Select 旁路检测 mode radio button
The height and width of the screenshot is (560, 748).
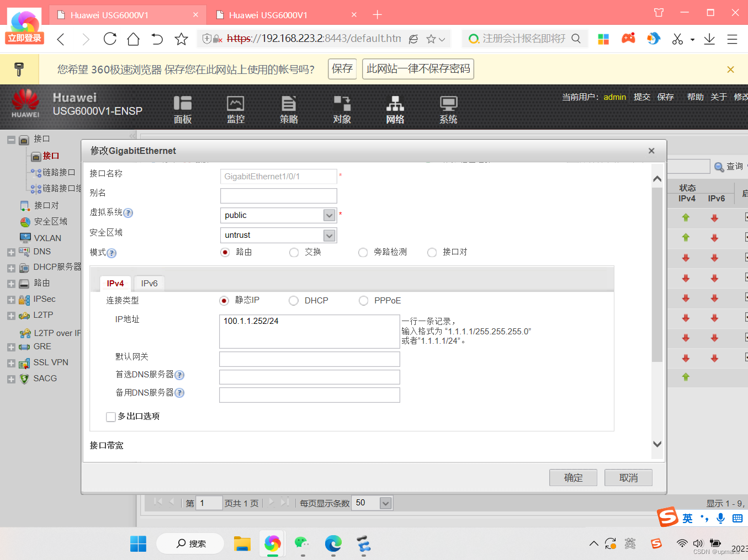(x=363, y=252)
